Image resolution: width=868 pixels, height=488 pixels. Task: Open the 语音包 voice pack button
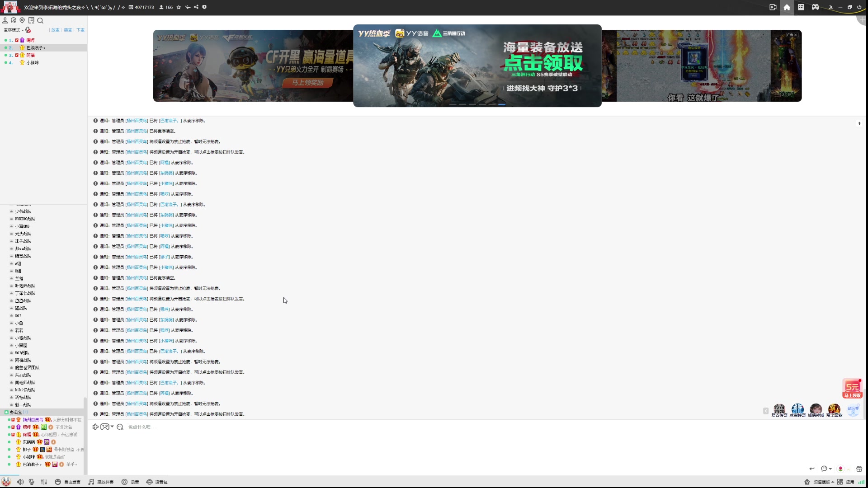point(157,482)
